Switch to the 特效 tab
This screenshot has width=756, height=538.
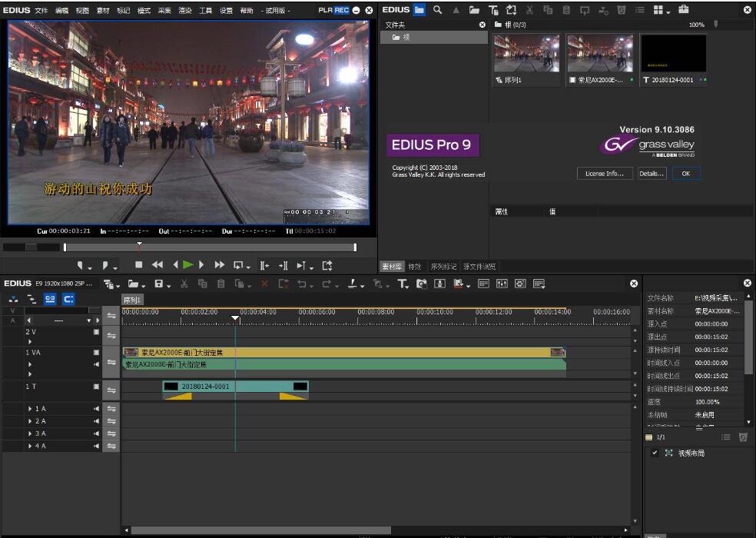[415, 267]
